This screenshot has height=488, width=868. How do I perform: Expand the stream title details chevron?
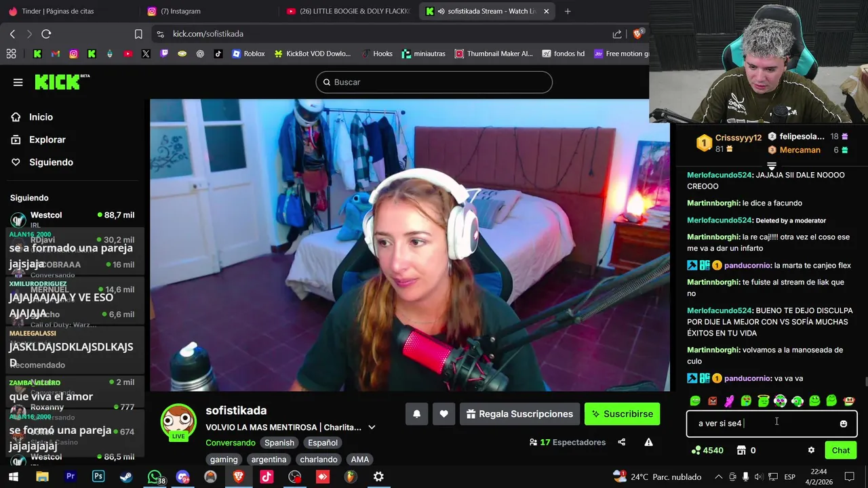pos(372,427)
